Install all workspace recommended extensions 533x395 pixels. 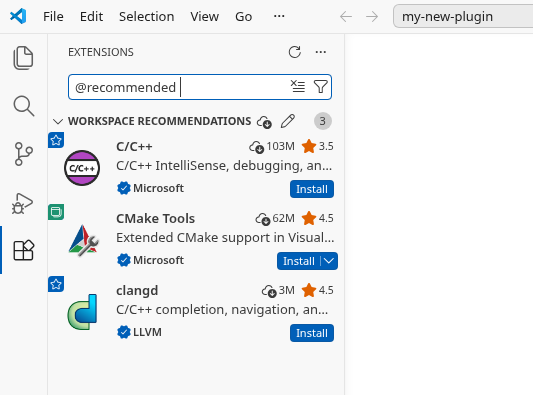coord(264,121)
